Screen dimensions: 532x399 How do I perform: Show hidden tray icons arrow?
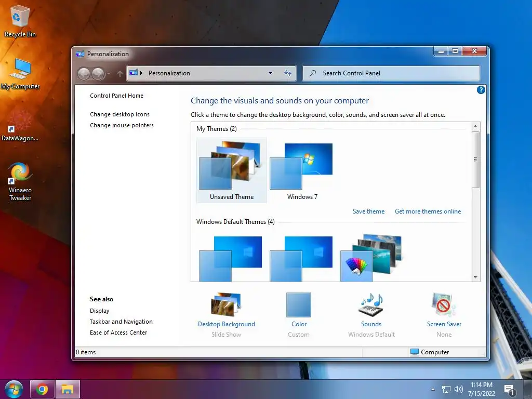(x=433, y=389)
